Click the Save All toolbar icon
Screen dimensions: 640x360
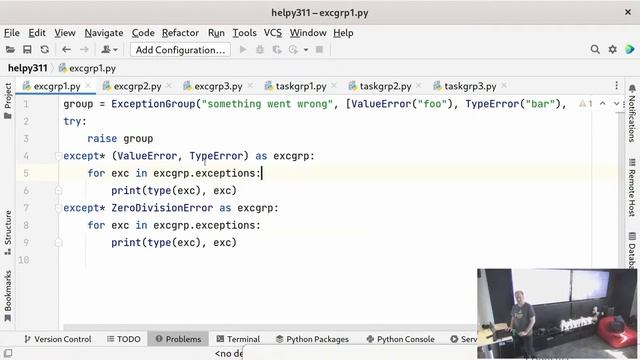27,50
